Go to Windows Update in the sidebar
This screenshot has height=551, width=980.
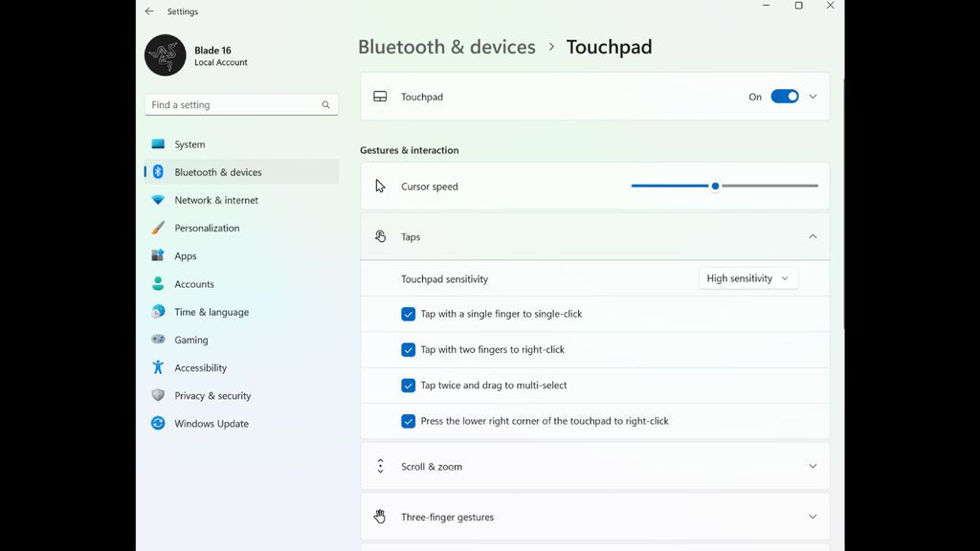click(x=158, y=423)
